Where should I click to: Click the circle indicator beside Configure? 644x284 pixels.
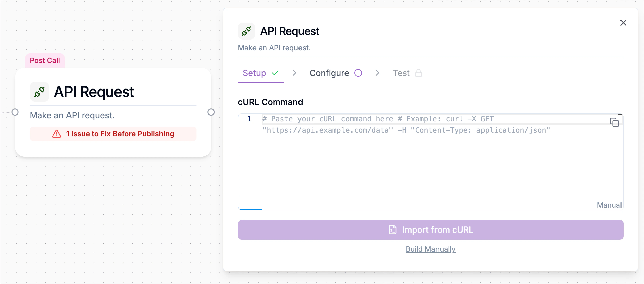tap(358, 73)
